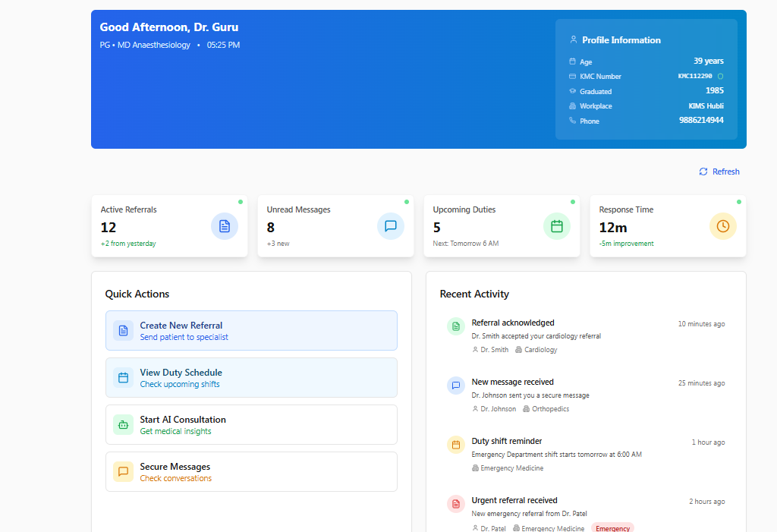Click the KMC112290 number value
Viewport: 777px width, 532px height.
point(695,77)
